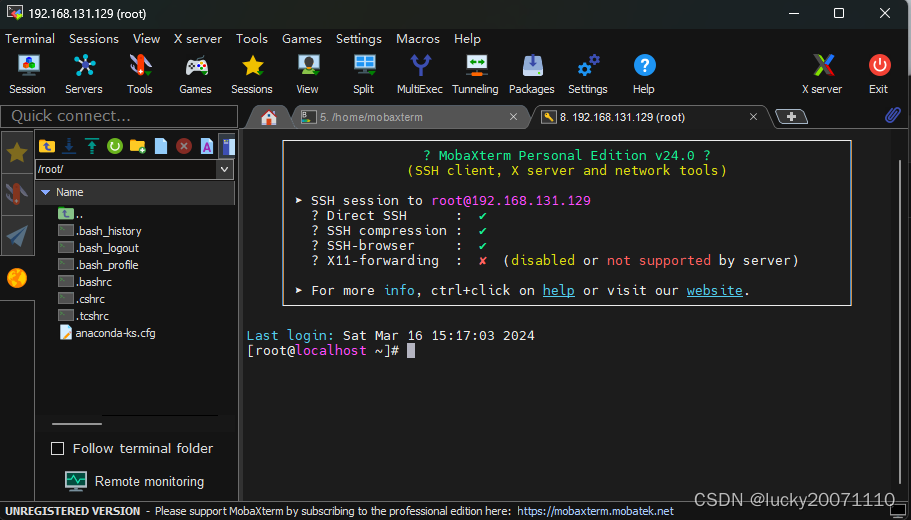Click the blue panel icon at SFTP toolbar end
The width and height of the screenshot is (911, 520).
click(227, 146)
